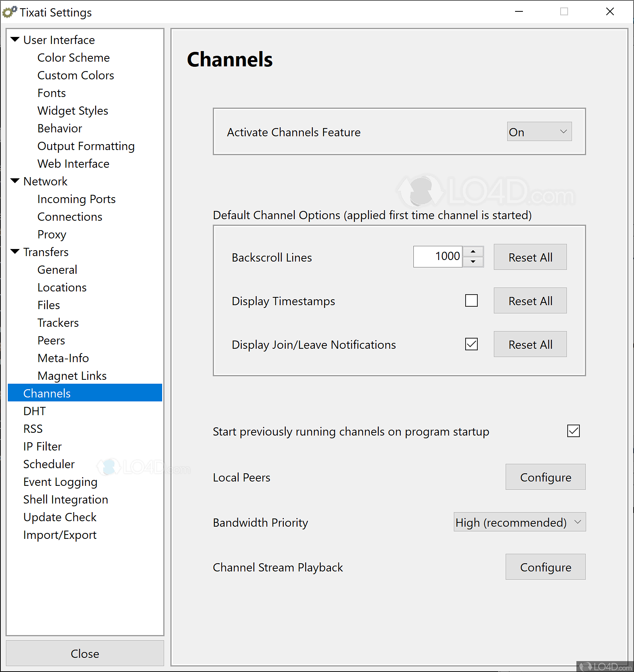Enable the Display Timestamps checkbox
Screen dimensions: 634x672
(471, 301)
